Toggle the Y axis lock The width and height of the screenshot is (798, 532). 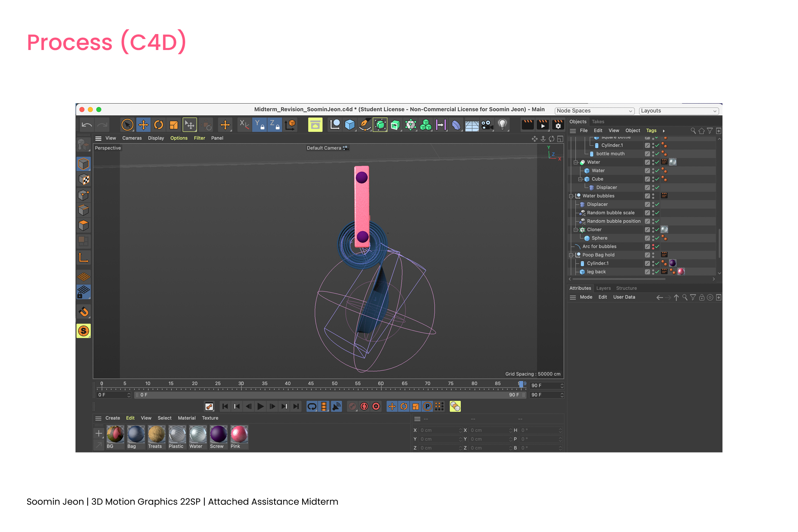pos(259,125)
